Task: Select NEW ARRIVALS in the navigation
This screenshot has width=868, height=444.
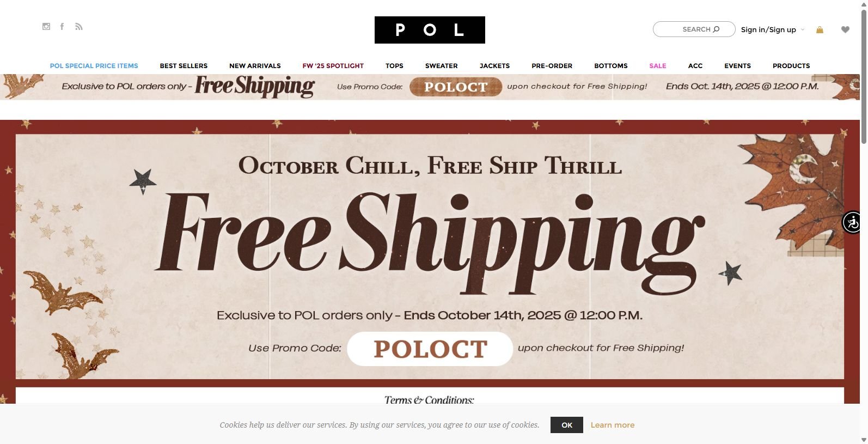Action: pyautogui.click(x=255, y=65)
